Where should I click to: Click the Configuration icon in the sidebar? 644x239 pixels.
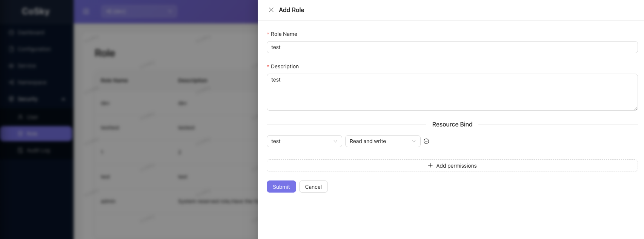11,49
